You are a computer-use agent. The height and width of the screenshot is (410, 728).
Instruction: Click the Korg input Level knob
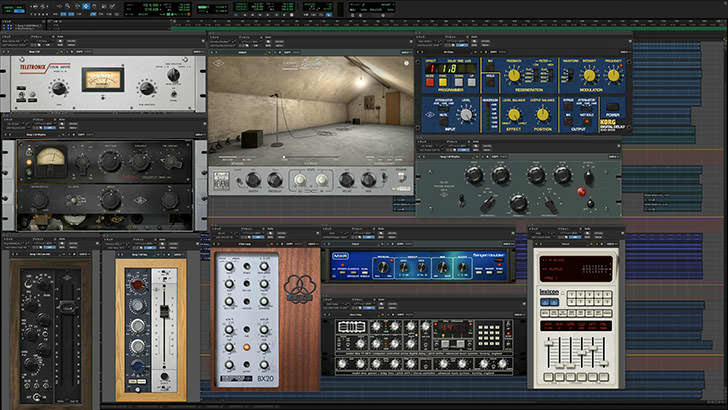(466, 114)
